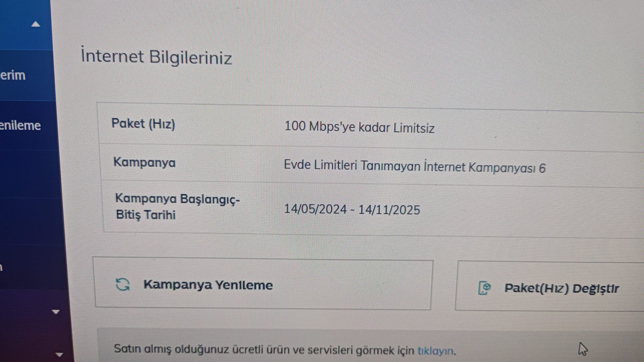The width and height of the screenshot is (644, 362).
Task: Select the sidebar item ending in 'enileme'
Action: tap(20, 125)
